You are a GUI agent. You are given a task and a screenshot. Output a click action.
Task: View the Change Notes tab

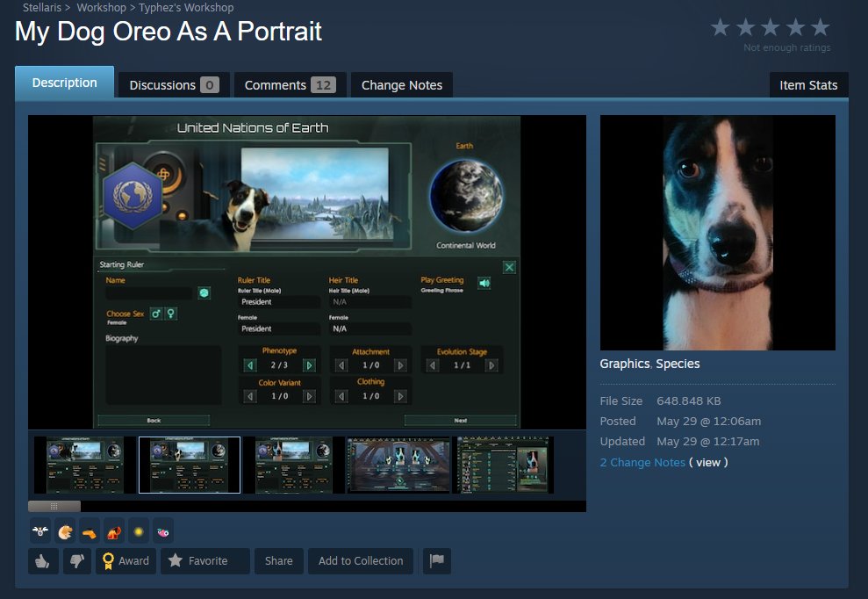coord(402,85)
